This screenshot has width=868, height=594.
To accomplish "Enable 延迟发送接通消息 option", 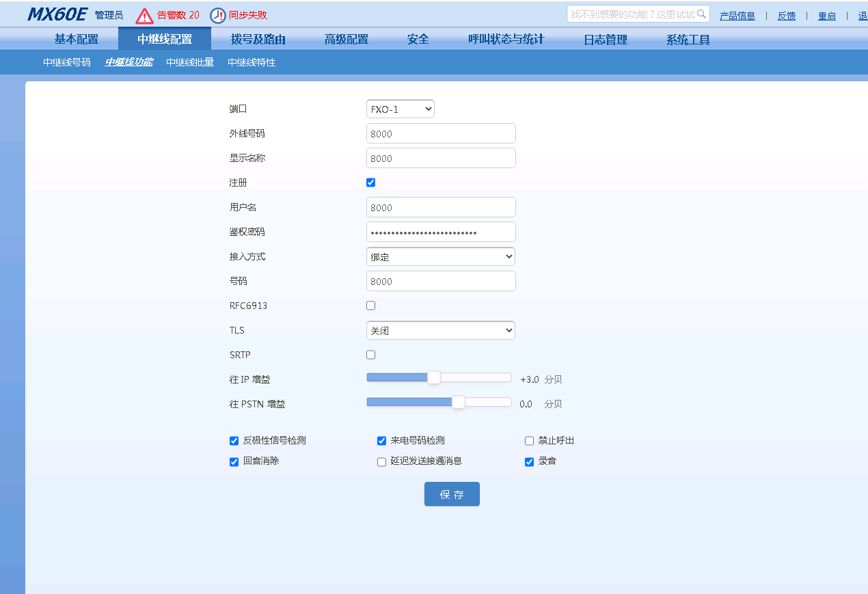I will (x=381, y=461).
